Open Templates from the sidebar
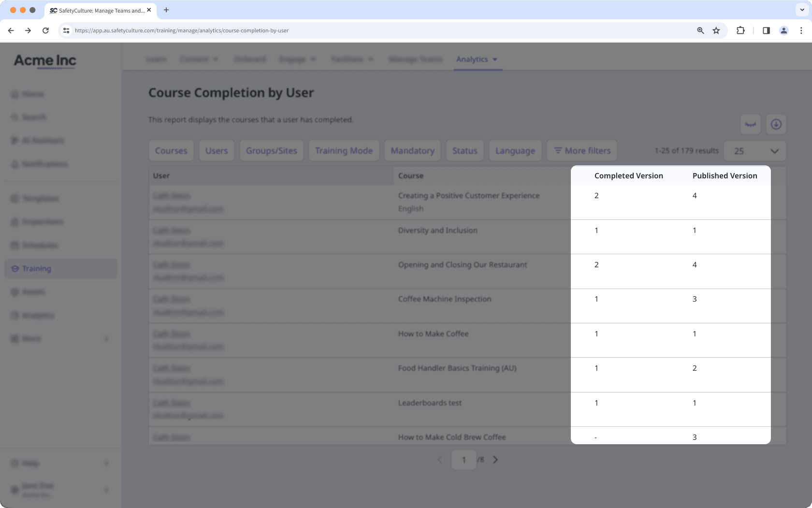 (41, 198)
